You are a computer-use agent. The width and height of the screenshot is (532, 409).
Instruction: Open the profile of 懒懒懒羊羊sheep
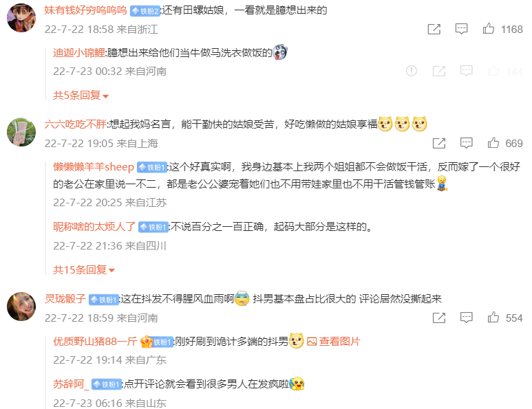(x=94, y=167)
